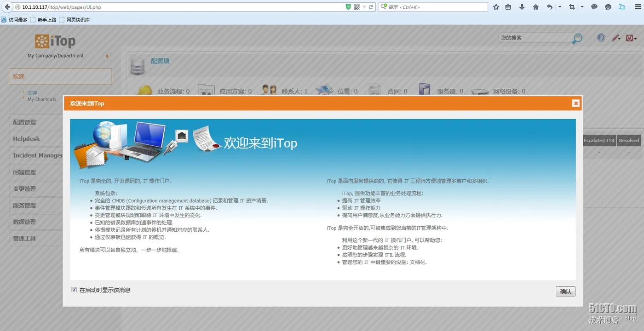Image resolution: width=644 pixels, height=331 pixels.
Task: Open the 网页快讯库 bookmark
Action: [x=75, y=20]
